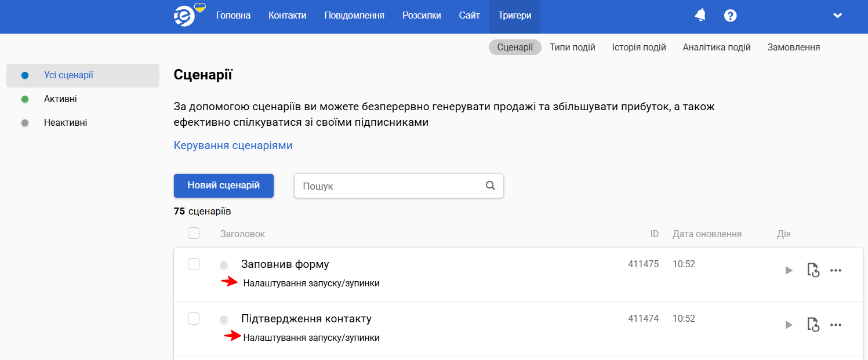Open the launch history icon for Підтвердження контакту
Image resolution: width=868 pixels, height=360 pixels.
(x=813, y=325)
